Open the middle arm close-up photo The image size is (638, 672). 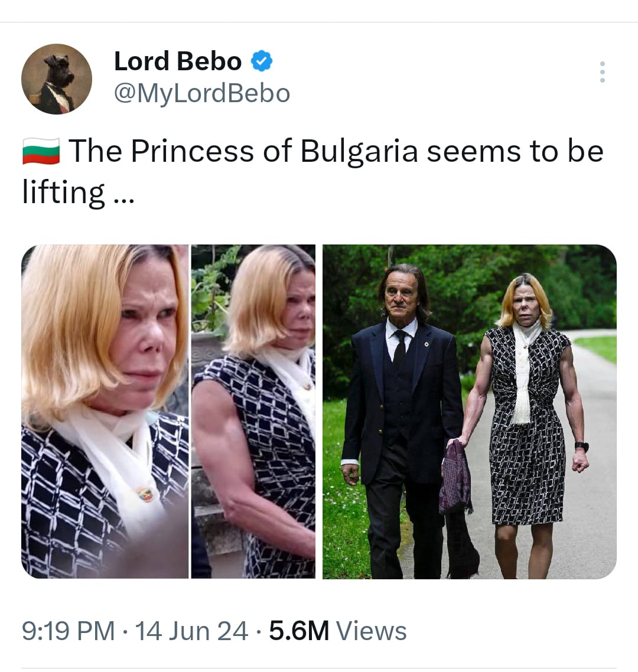point(253,411)
